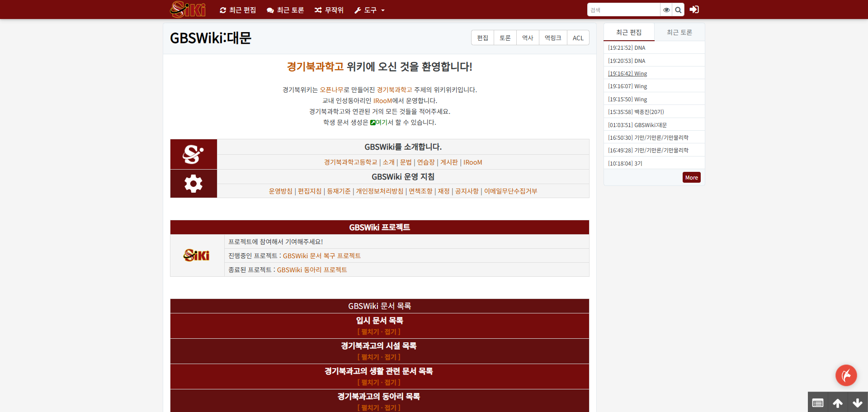Click the login arrow icon
The width and height of the screenshot is (868, 412).
pyautogui.click(x=694, y=9)
